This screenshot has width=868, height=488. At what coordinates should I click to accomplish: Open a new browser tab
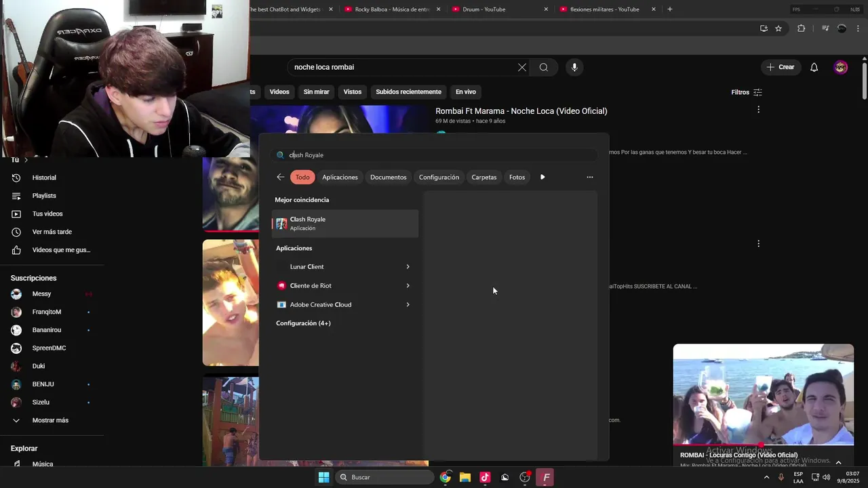tap(670, 9)
